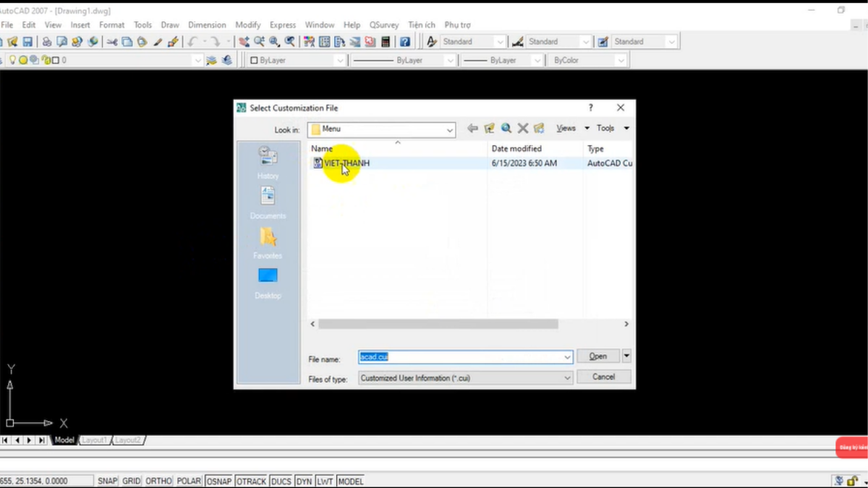This screenshot has width=868, height=488.
Task: Click the Save disk icon in the toolbar
Action: click(27, 42)
